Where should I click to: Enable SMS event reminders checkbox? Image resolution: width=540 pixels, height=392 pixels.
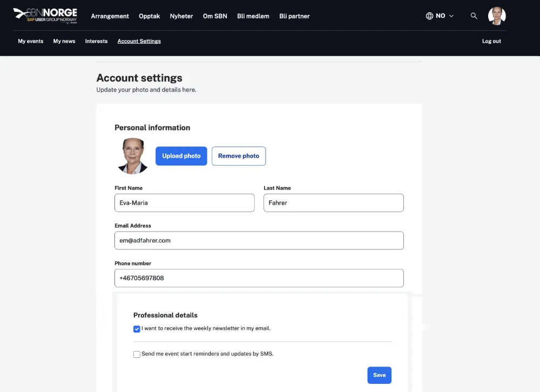[x=137, y=355]
